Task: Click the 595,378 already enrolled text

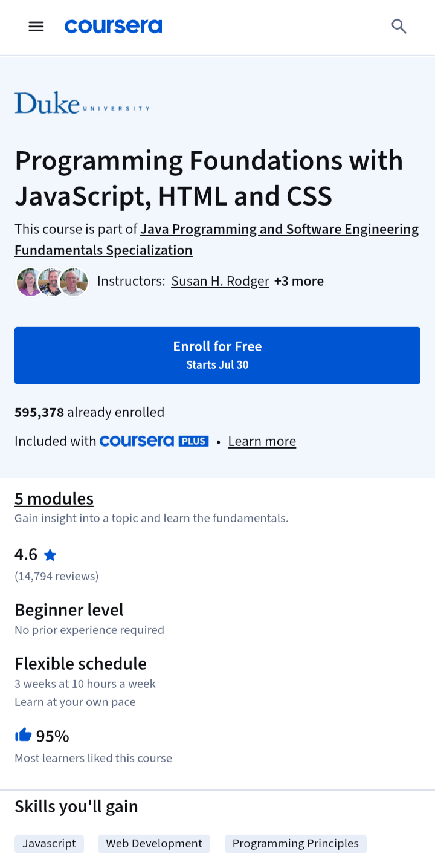Action: tap(89, 412)
